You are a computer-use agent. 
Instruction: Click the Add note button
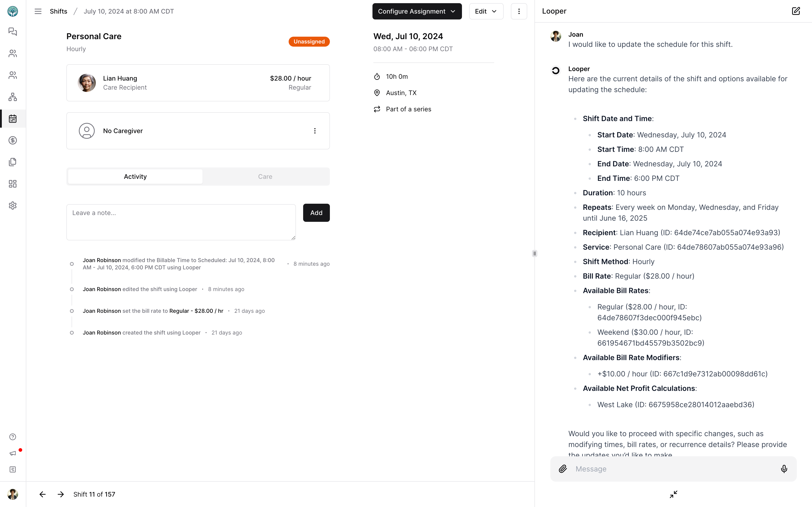[316, 213]
